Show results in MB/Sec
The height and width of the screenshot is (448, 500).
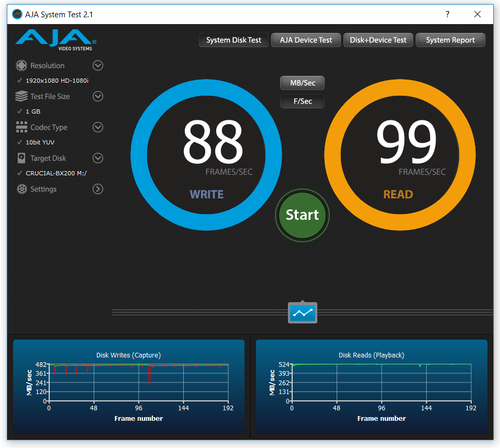[302, 83]
